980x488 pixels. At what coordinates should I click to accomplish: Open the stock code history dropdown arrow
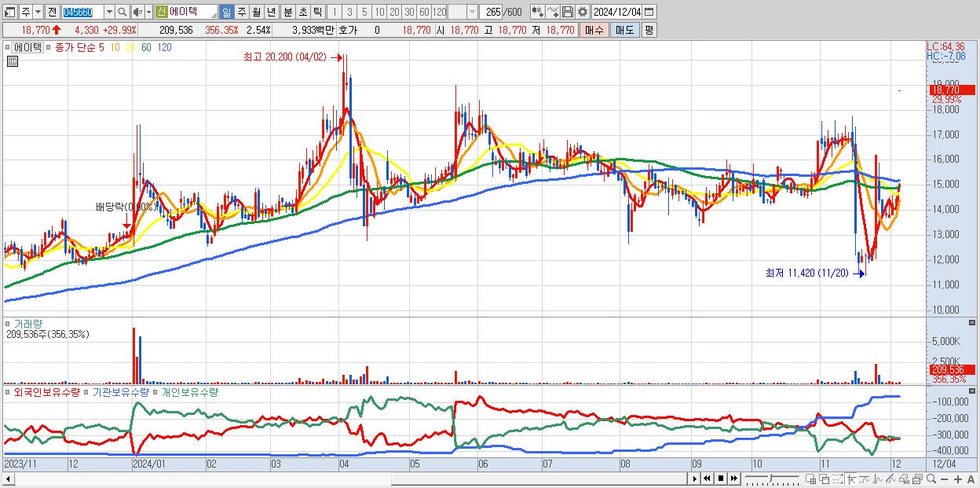click(x=109, y=12)
